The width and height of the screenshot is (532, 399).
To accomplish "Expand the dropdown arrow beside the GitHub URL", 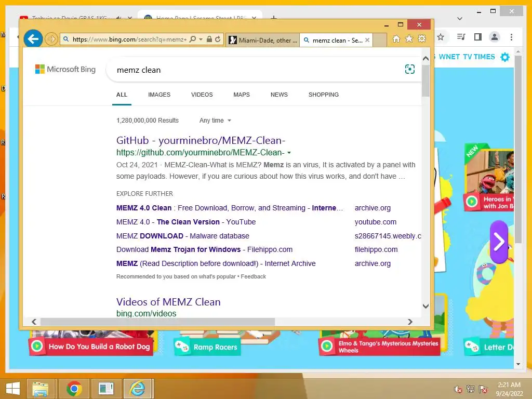I will coord(289,153).
